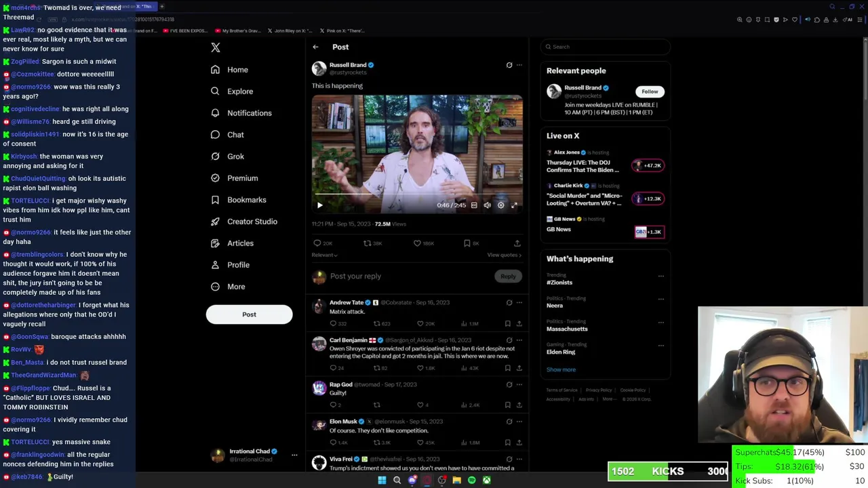Toggle captions on the video
868x488 pixels.
point(474,205)
